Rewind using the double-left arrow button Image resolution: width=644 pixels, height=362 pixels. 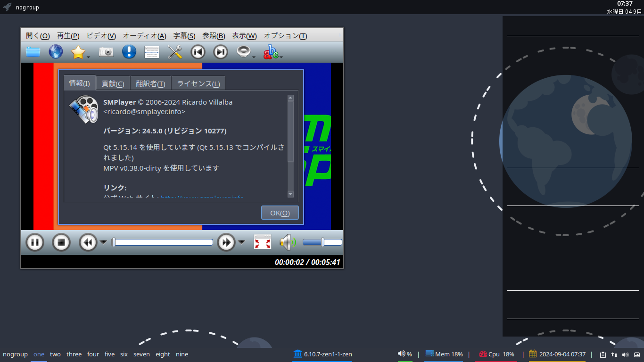click(88, 243)
